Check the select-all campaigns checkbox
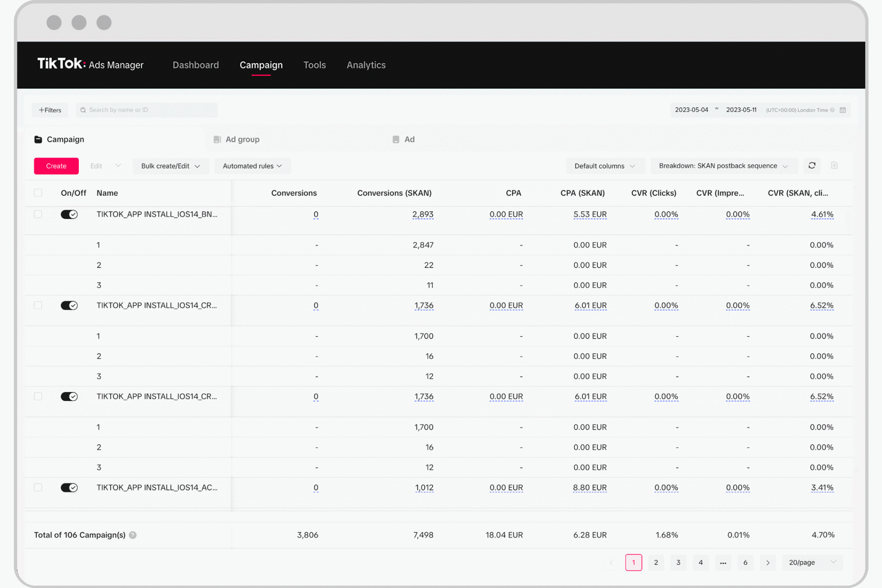Viewport: 882px width, 588px height. [38, 193]
